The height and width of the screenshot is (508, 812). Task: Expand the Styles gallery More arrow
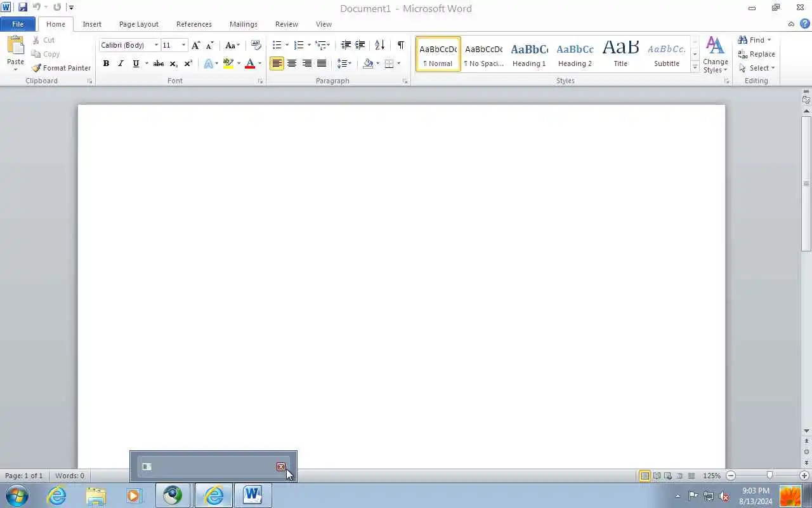coord(695,67)
